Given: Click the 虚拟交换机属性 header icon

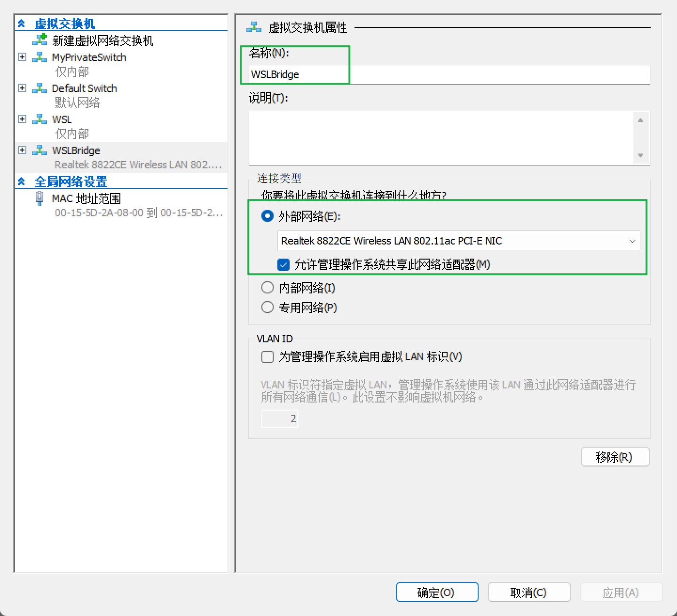Looking at the screenshot, I should (x=253, y=27).
